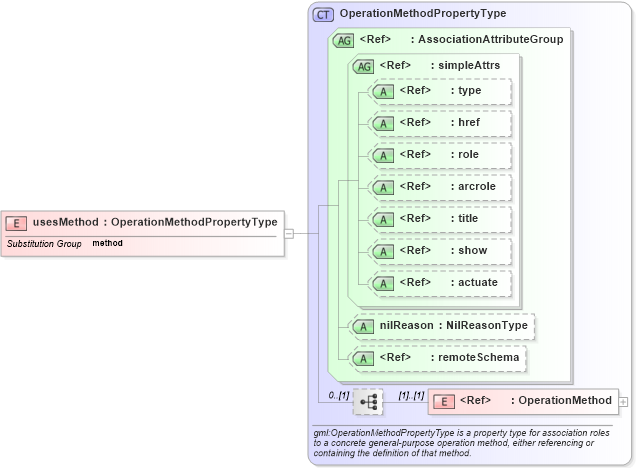Click the A icon of show attribute
The width and height of the screenshot is (636, 468).
coord(383,252)
